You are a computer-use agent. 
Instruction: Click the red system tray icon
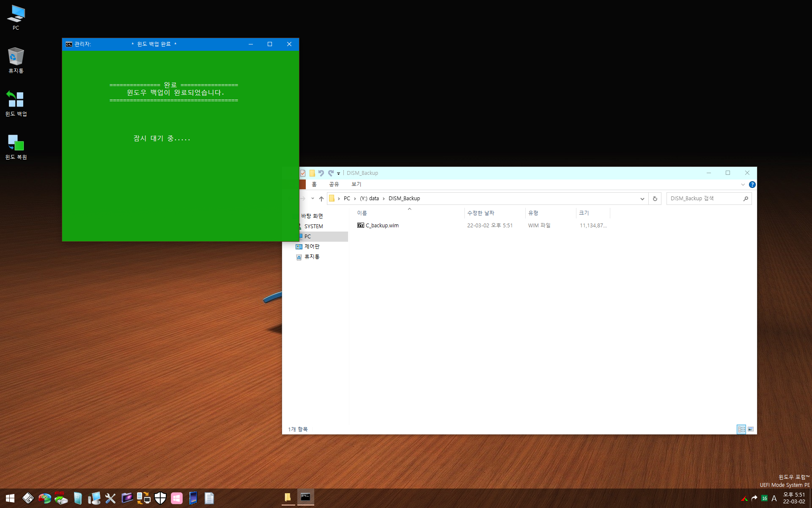pos(744,498)
